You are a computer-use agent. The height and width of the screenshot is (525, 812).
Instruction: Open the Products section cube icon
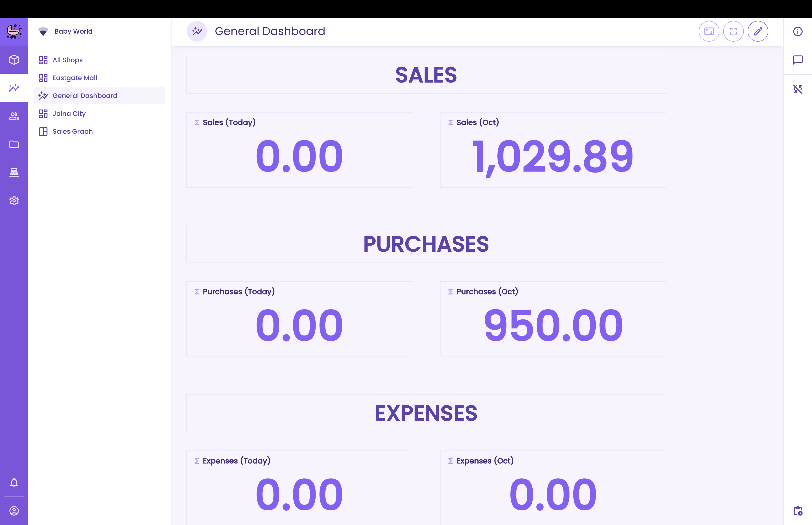pyautogui.click(x=14, y=60)
